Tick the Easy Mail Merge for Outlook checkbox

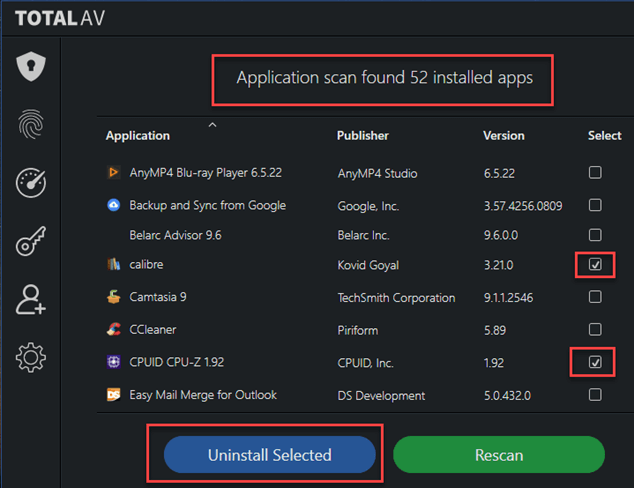tap(595, 395)
